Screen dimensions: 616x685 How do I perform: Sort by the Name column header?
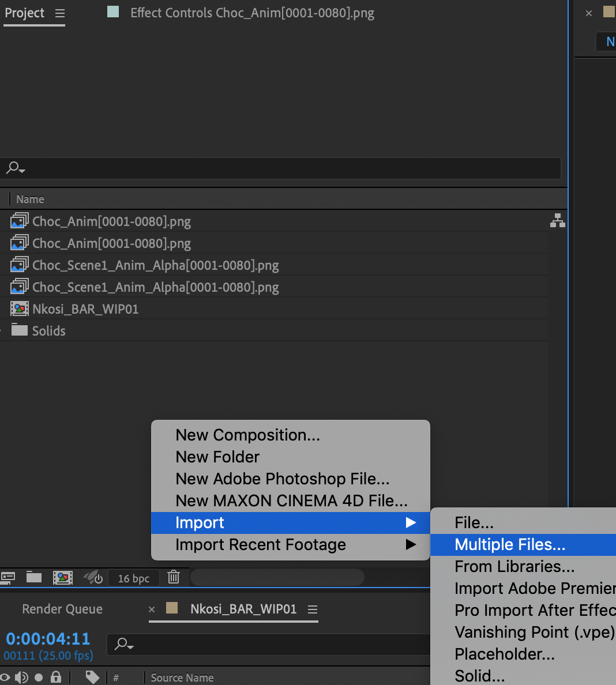[x=30, y=199]
